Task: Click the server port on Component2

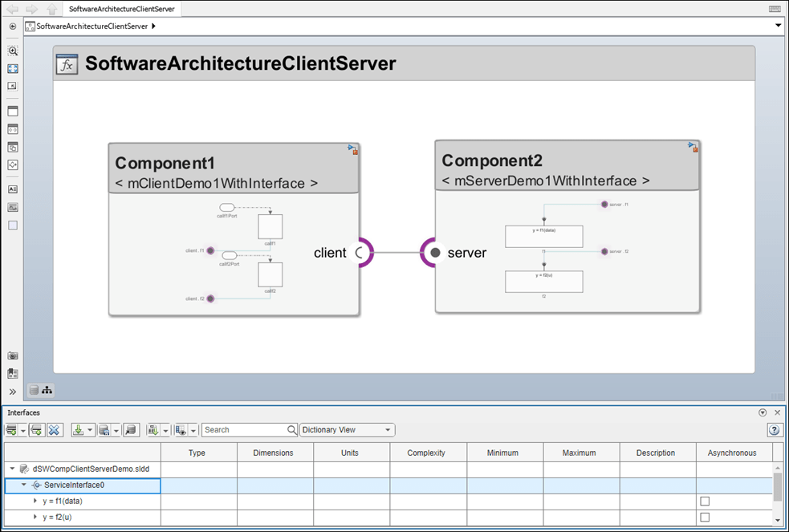Action: [x=434, y=252]
